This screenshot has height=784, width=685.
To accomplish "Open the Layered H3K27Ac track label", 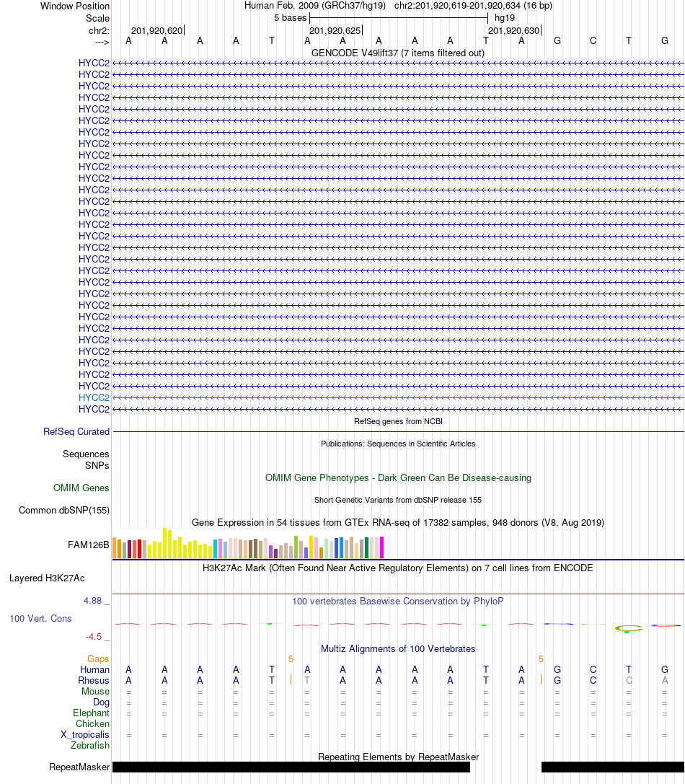I will pyautogui.click(x=47, y=578).
